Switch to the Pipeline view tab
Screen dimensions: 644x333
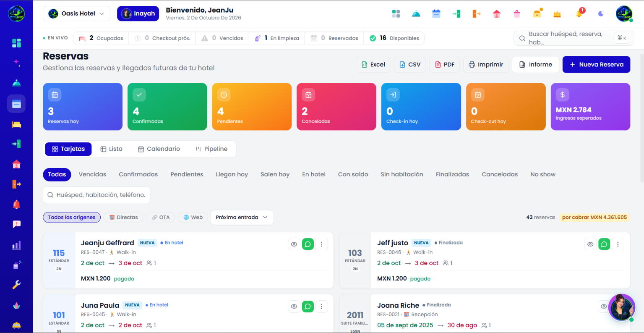click(x=212, y=149)
